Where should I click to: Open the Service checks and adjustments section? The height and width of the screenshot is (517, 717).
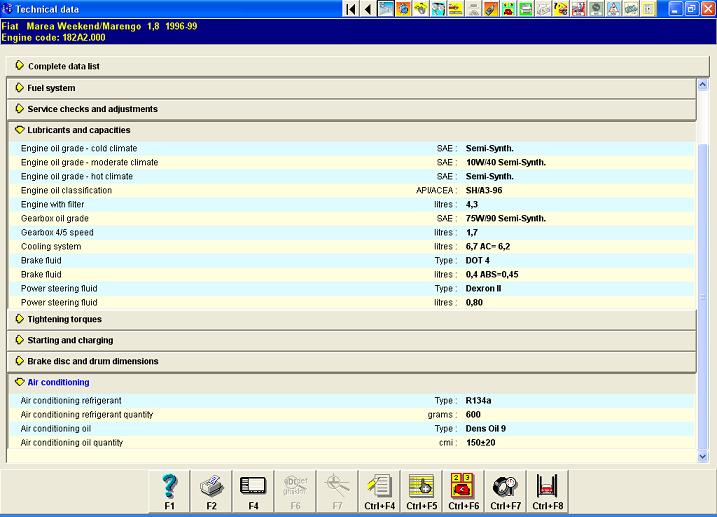pos(92,109)
